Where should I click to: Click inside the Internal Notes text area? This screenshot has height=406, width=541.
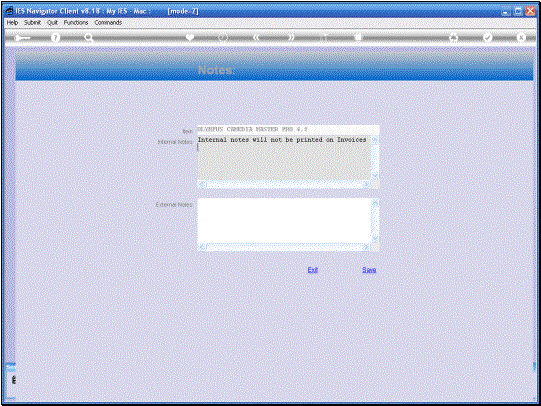pyautogui.click(x=284, y=158)
